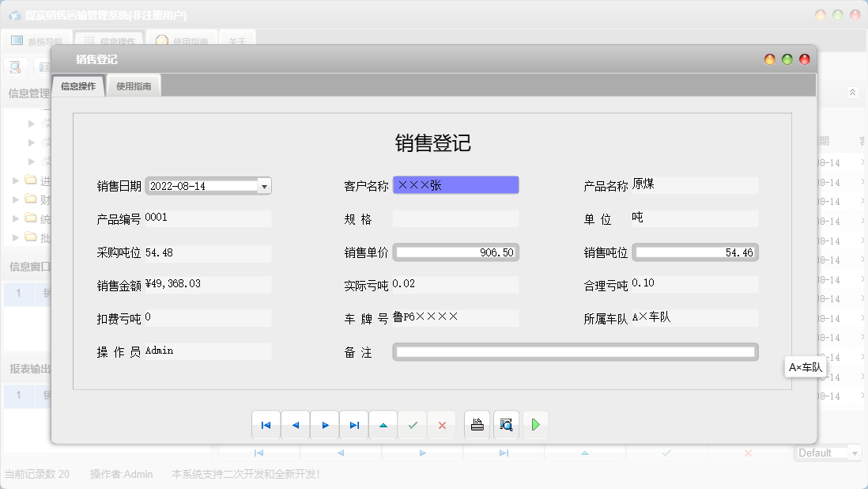Go to the previous record
The height and width of the screenshot is (489, 868).
[x=296, y=425]
